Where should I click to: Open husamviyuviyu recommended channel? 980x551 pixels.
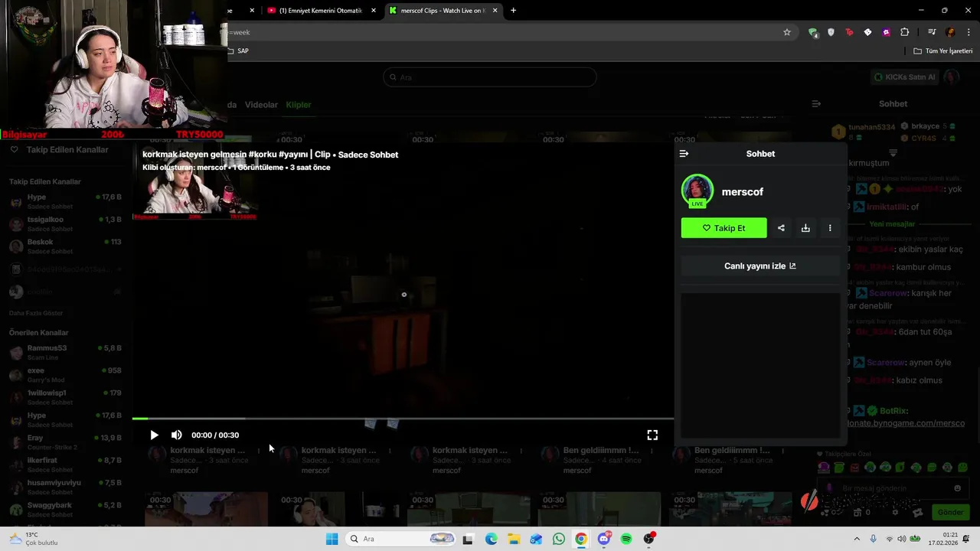point(65,487)
